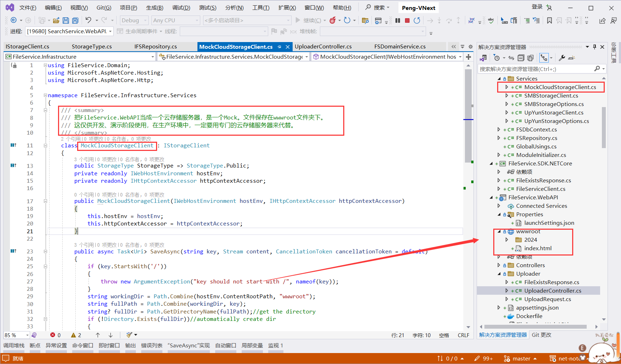
Task: Switch to the UploaderController.cs tab
Action: [323, 47]
